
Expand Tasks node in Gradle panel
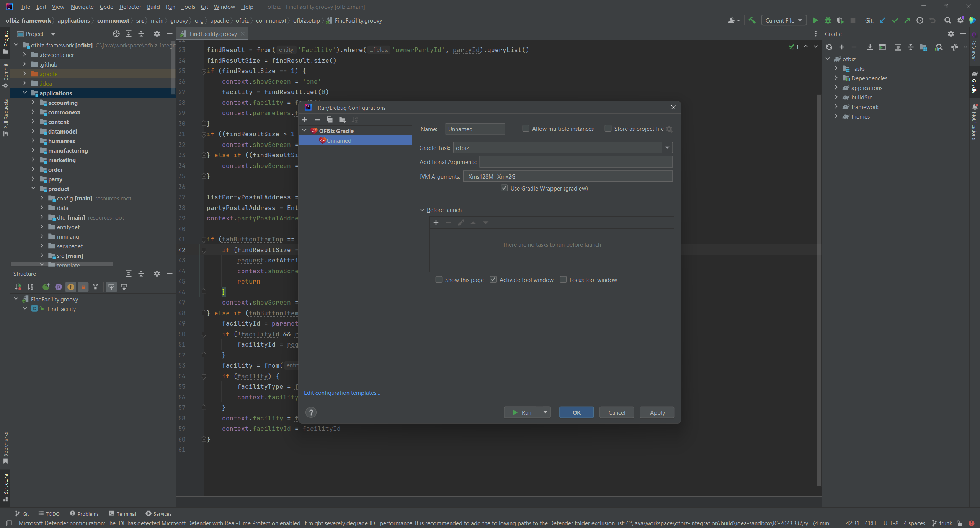(836, 68)
